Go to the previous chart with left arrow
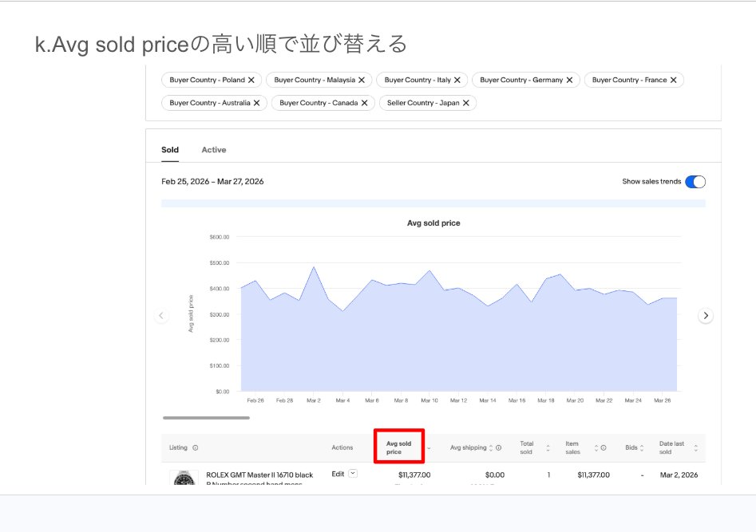The image size is (756, 532). [161, 316]
